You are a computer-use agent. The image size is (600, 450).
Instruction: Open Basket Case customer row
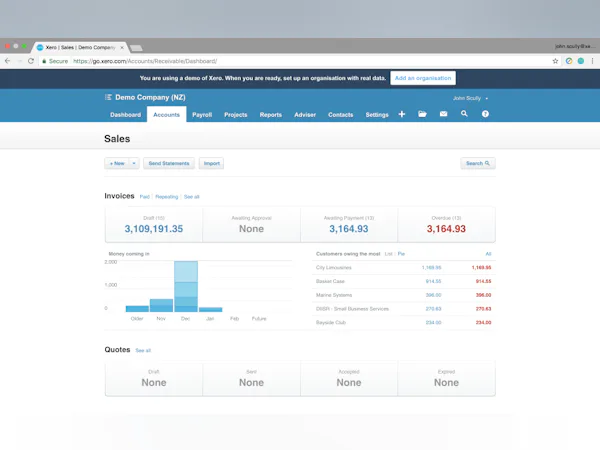click(x=404, y=281)
